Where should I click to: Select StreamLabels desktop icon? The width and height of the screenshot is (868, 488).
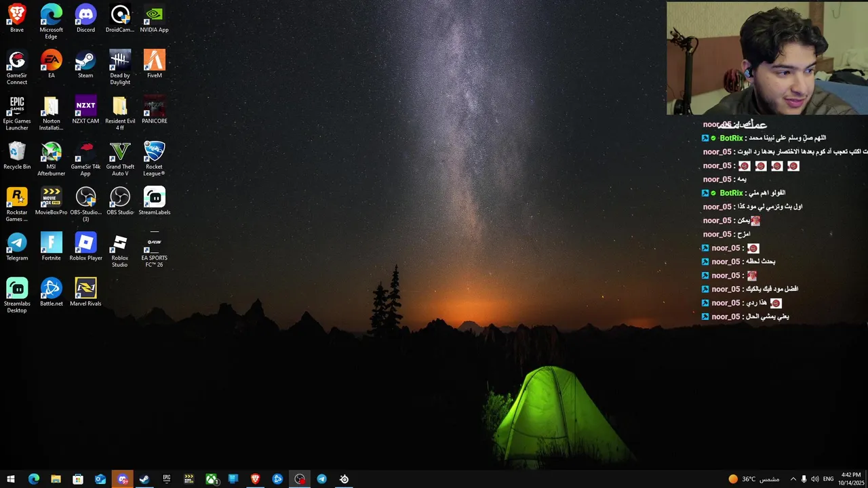154,201
